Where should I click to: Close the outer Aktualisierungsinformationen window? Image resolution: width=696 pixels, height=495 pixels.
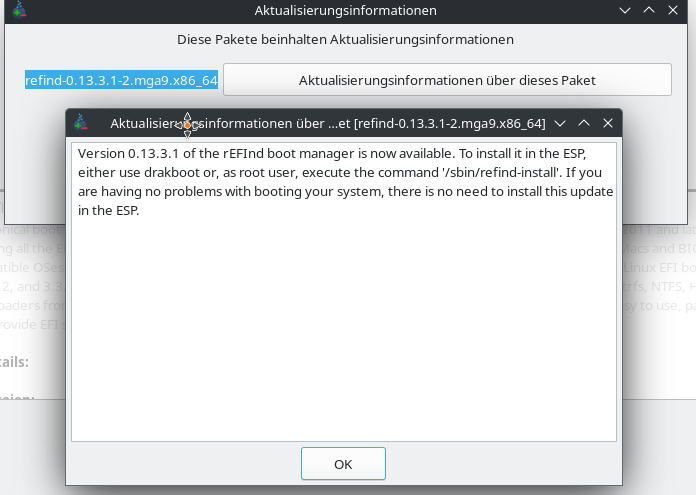pos(673,10)
